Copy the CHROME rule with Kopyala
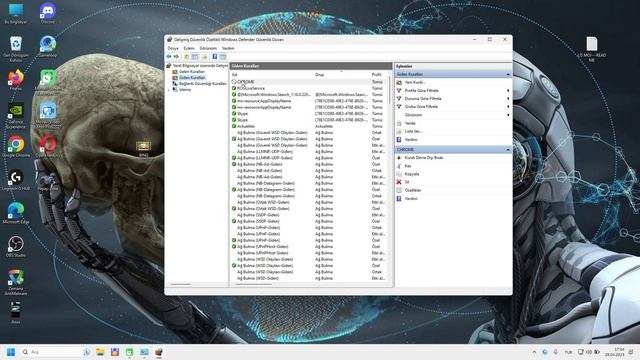The image size is (640, 360). (x=411, y=174)
